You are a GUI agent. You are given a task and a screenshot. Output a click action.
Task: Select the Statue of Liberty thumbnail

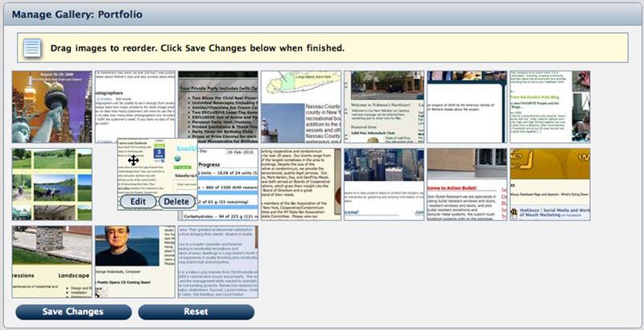[52, 107]
